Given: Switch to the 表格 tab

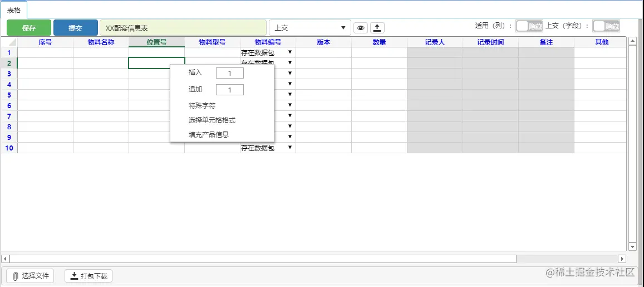Looking at the screenshot, I should click(13, 10).
